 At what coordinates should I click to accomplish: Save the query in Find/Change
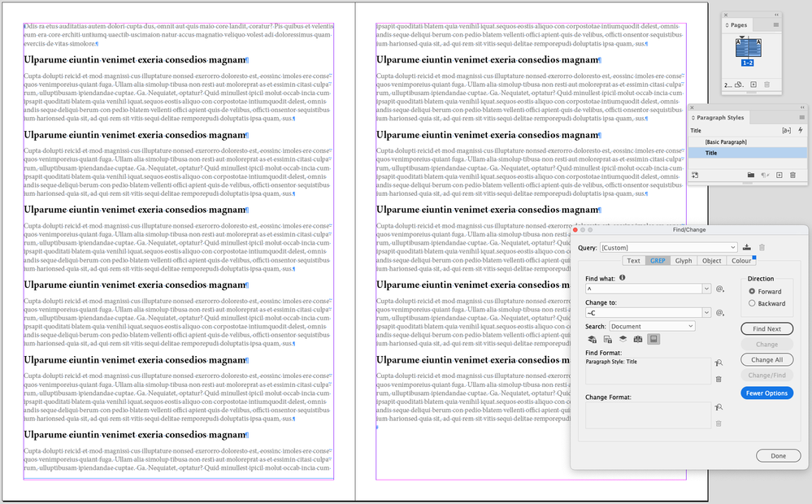coord(746,247)
